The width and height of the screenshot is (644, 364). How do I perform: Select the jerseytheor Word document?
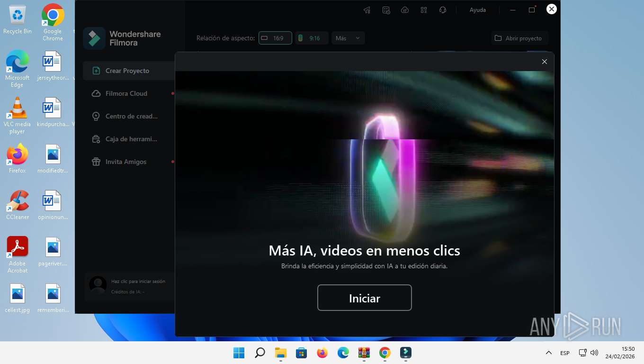coord(53,66)
